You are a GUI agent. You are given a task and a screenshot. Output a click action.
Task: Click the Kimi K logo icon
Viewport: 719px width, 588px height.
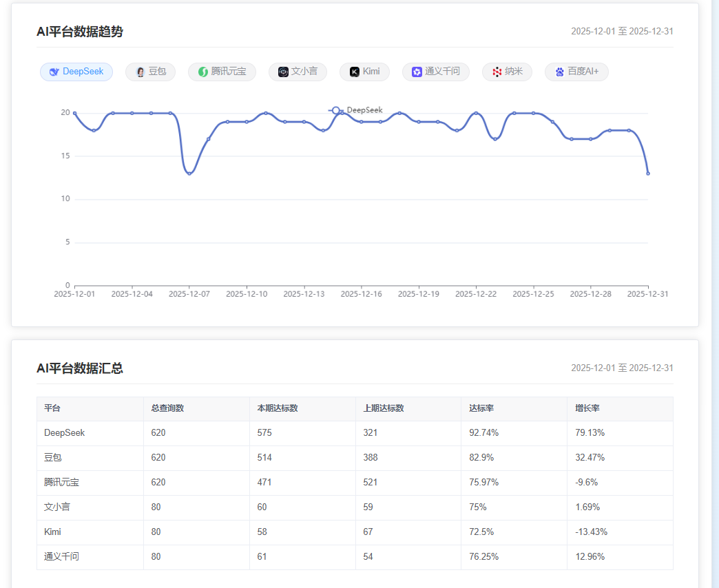[355, 72]
